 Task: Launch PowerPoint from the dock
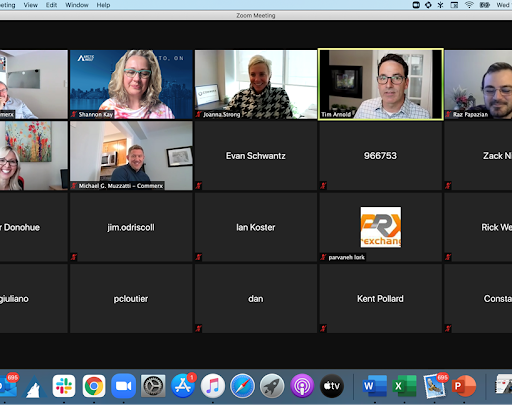point(464,386)
